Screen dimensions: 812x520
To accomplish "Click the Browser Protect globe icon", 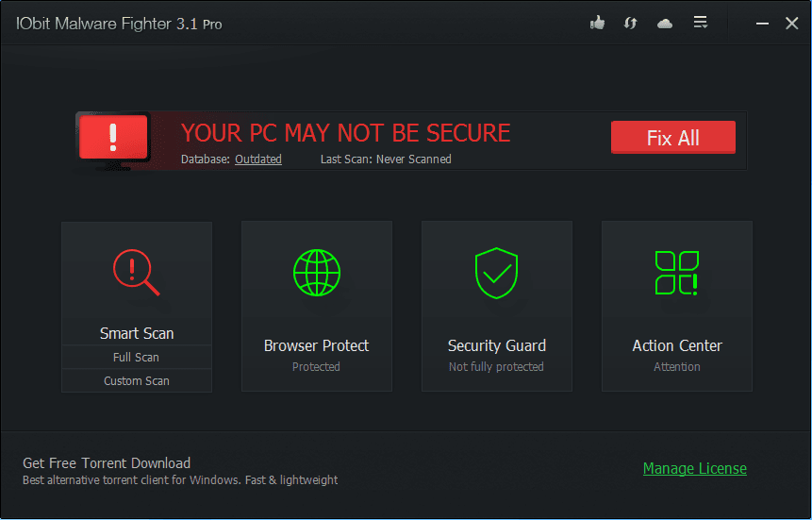I will (317, 273).
